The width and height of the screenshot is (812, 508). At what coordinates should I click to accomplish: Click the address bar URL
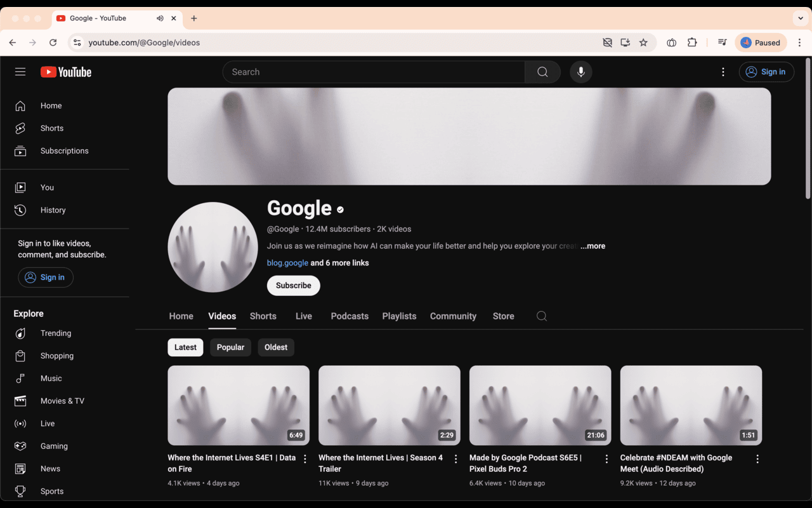point(144,43)
